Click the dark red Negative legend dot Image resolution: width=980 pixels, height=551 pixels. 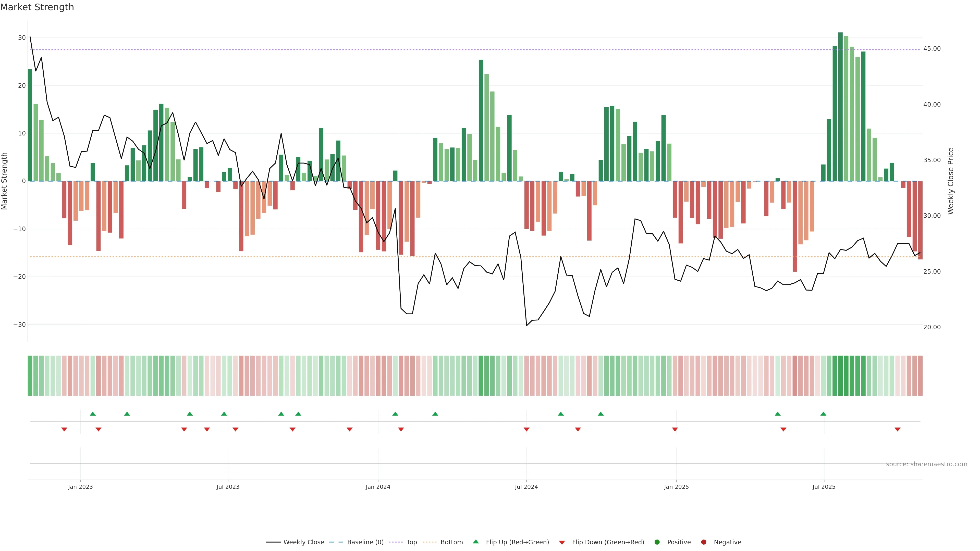click(703, 542)
